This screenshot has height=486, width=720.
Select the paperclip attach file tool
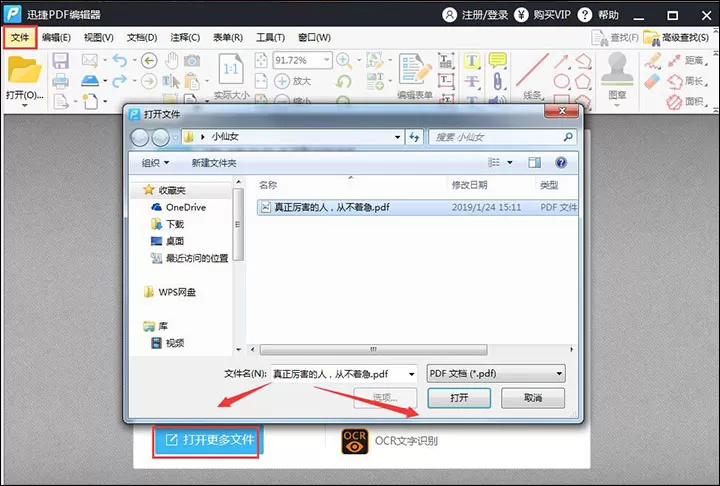498,81
